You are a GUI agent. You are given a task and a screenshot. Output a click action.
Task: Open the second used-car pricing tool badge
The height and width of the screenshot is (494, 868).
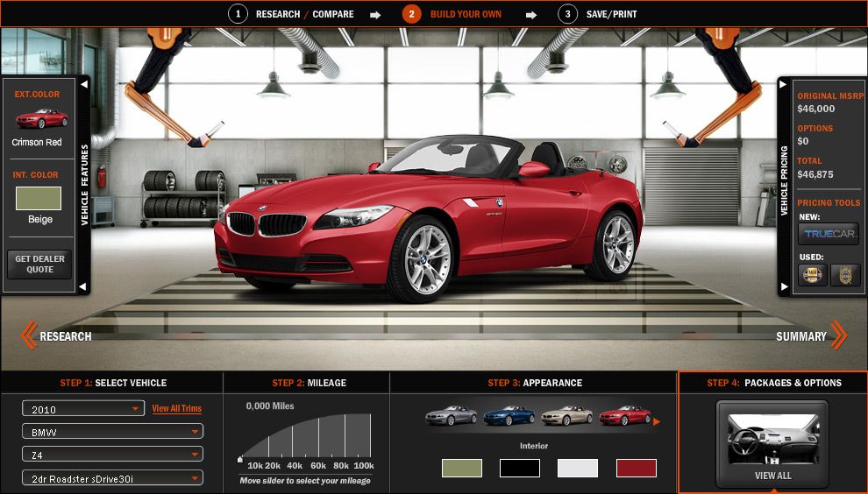pyautogui.click(x=844, y=275)
